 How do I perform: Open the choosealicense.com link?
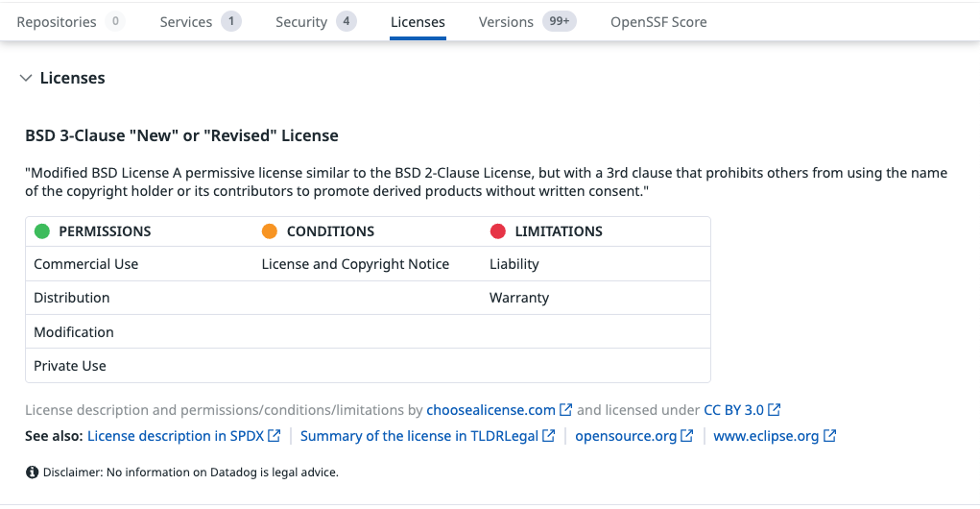pyautogui.click(x=490, y=410)
